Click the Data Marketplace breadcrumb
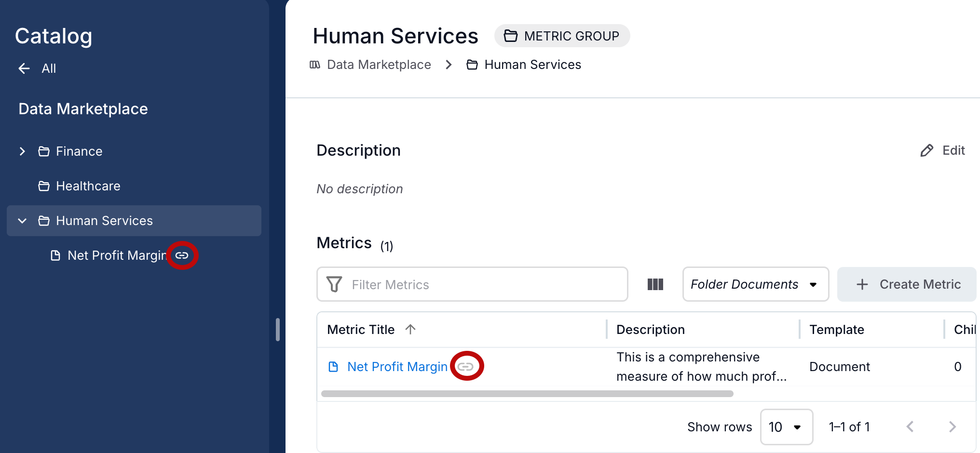980x453 pixels. pos(379,65)
